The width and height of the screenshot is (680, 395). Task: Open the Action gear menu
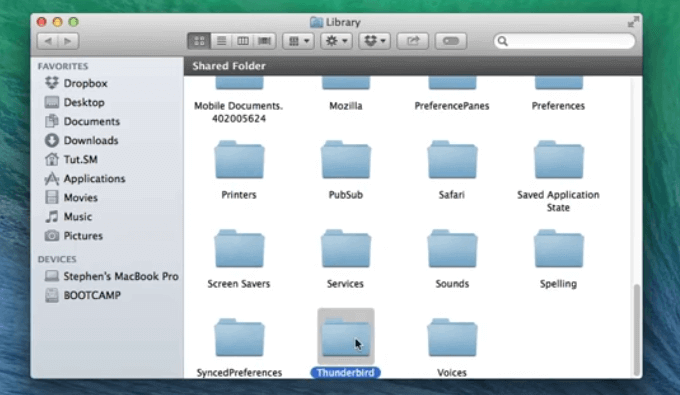click(336, 41)
